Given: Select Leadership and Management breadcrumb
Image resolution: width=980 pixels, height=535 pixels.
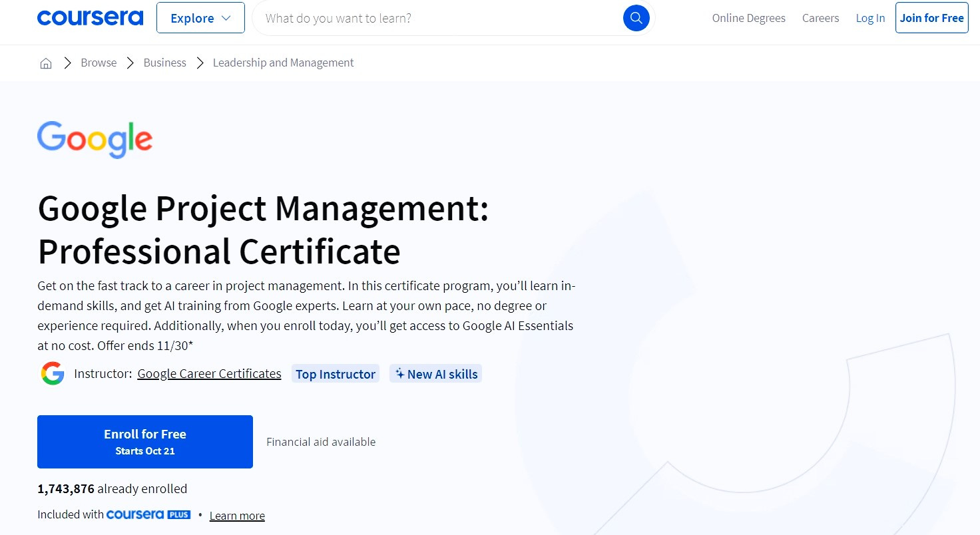Looking at the screenshot, I should click(x=283, y=63).
